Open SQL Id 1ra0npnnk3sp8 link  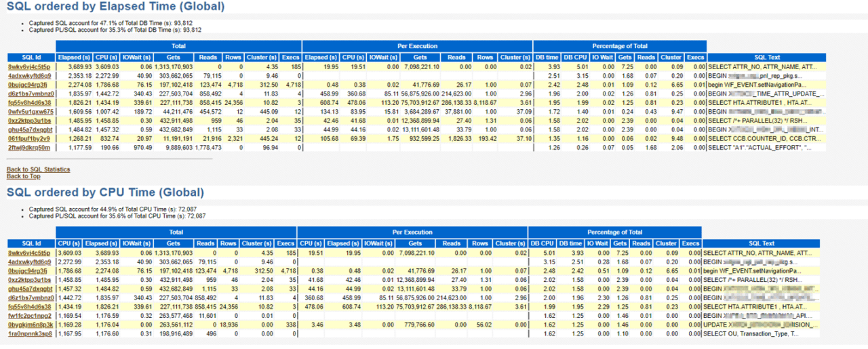coord(28,334)
